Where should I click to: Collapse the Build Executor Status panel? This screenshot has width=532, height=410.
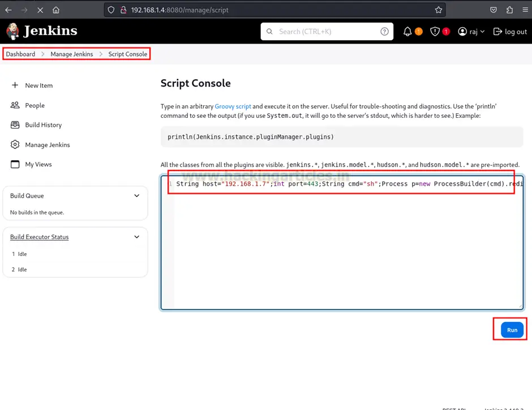pyautogui.click(x=137, y=237)
